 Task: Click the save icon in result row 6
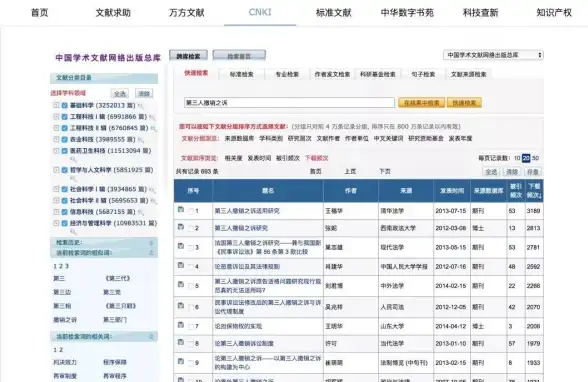(x=181, y=306)
